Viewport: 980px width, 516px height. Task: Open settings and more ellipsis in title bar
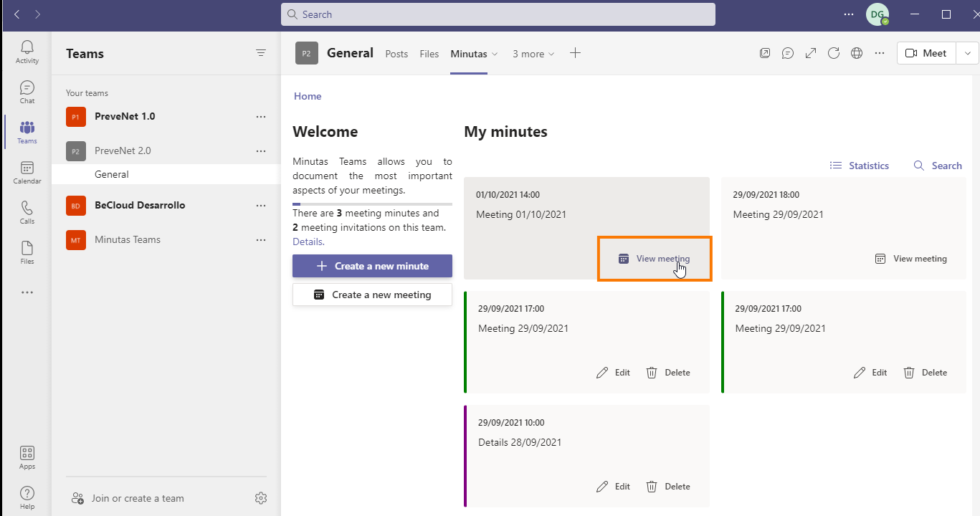(849, 14)
